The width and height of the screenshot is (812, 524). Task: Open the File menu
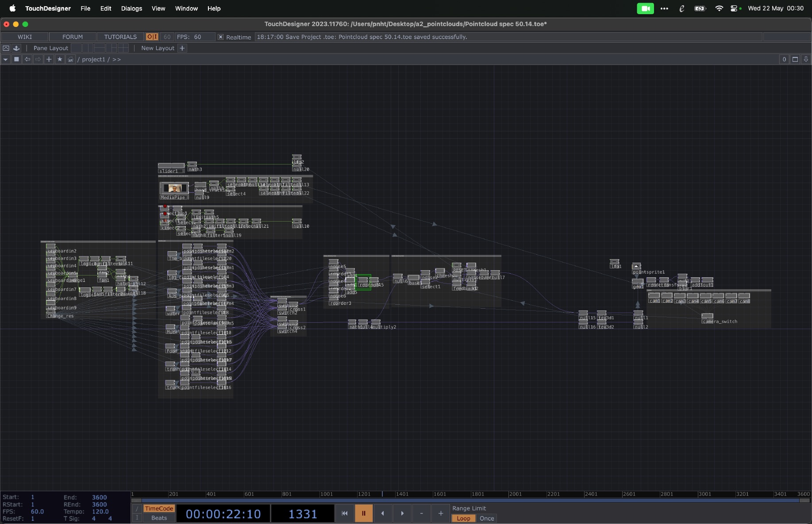coord(85,8)
